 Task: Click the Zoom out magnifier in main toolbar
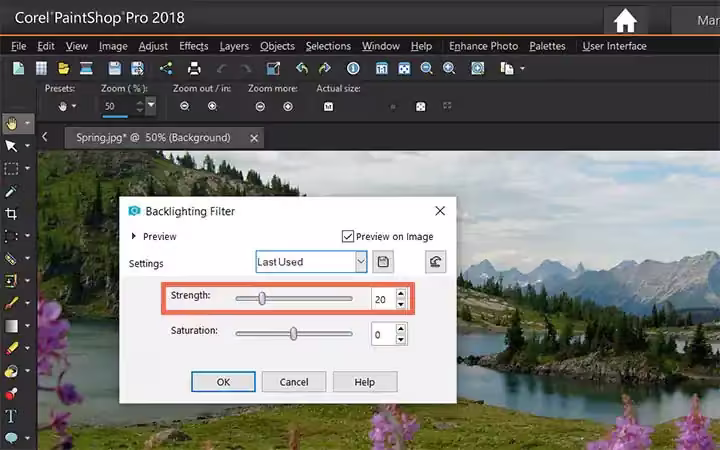pos(427,68)
